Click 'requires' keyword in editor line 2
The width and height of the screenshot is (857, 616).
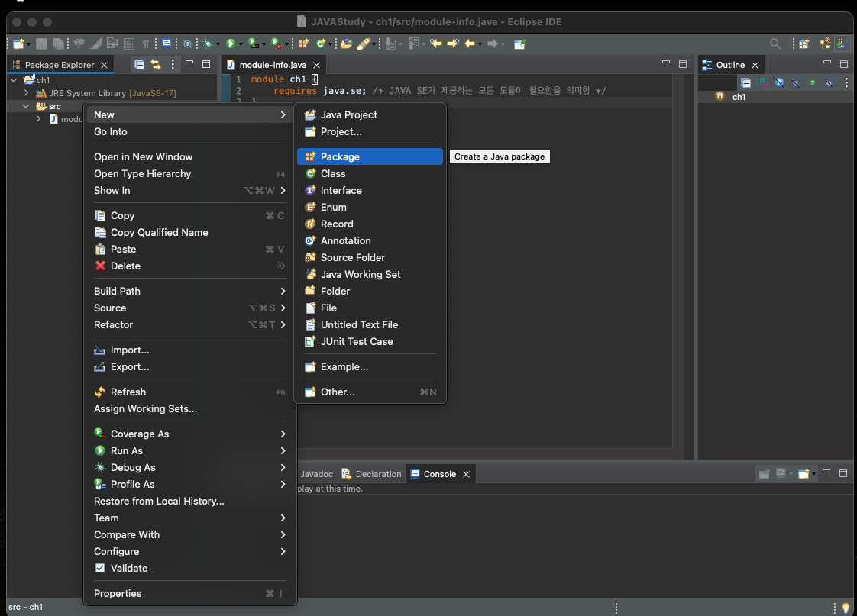pyautogui.click(x=295, y=91)
